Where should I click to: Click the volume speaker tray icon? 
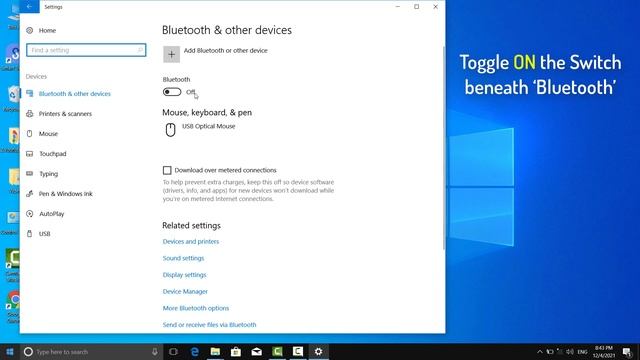tap(570, 351)
